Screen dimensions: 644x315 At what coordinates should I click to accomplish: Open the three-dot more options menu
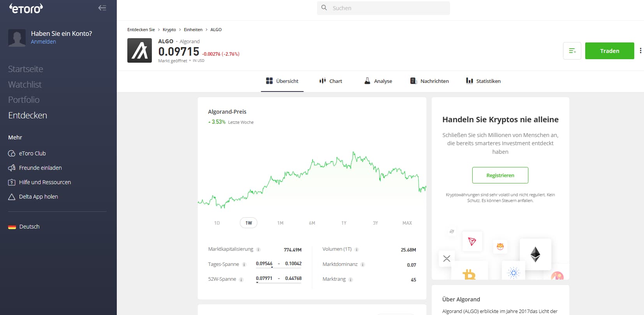640,51
